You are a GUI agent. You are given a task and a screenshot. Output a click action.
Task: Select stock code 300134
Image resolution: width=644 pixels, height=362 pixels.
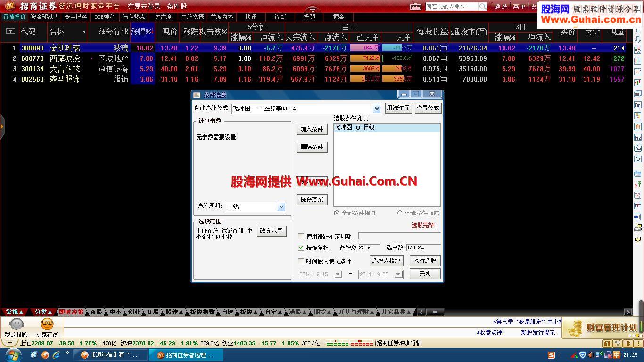click(x=33, y=69)
